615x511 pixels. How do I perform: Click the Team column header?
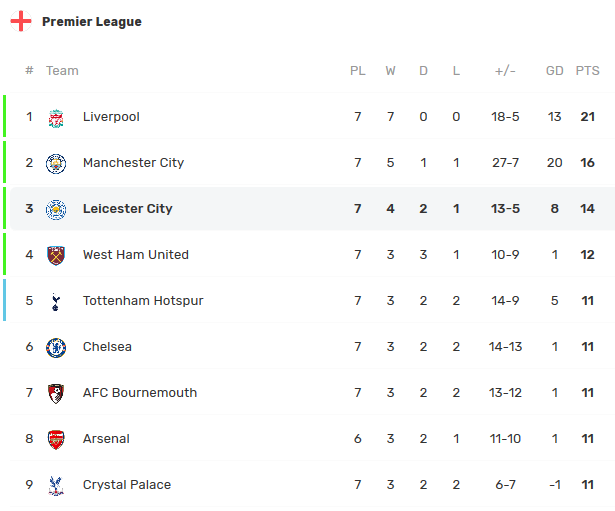pos(62,71)
